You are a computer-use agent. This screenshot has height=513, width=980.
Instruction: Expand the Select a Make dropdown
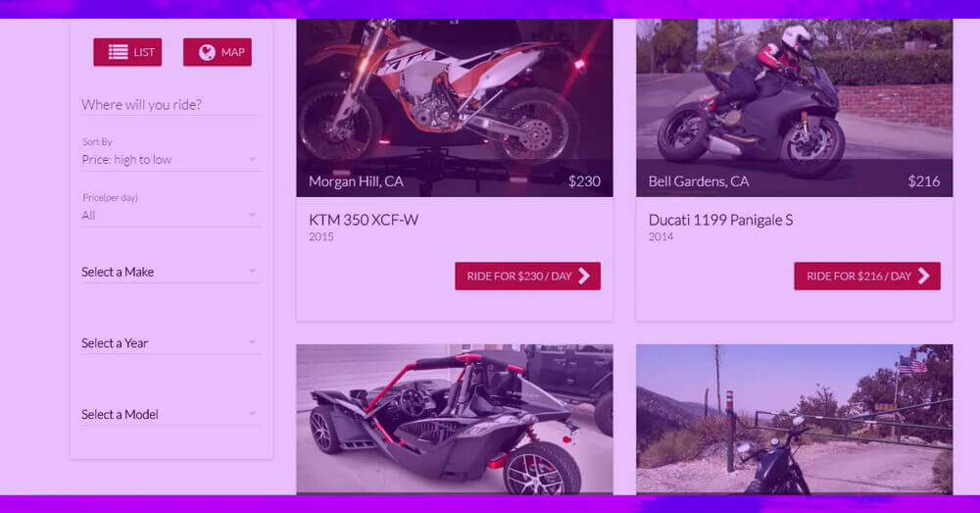(170, 272)
